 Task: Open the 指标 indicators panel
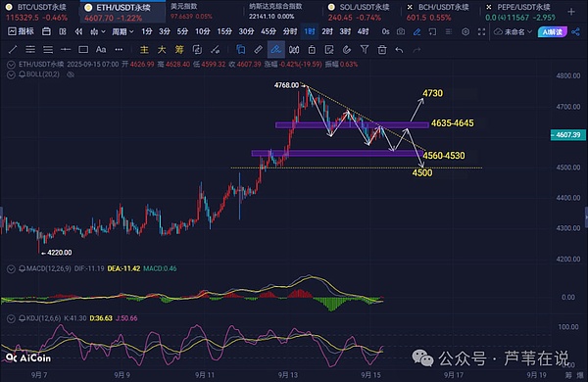tap(21, 31)
